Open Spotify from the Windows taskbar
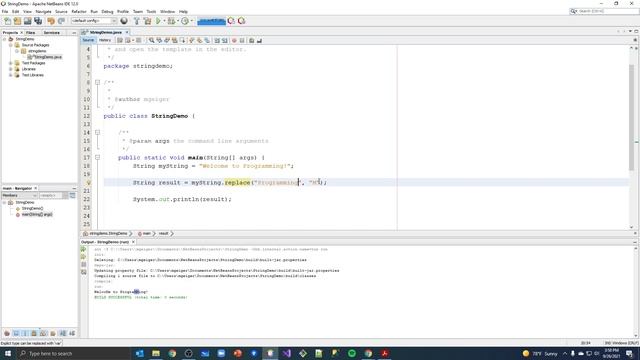Viewport: 640px width, 360px height. pyautogui.click(x=351, y=353)
